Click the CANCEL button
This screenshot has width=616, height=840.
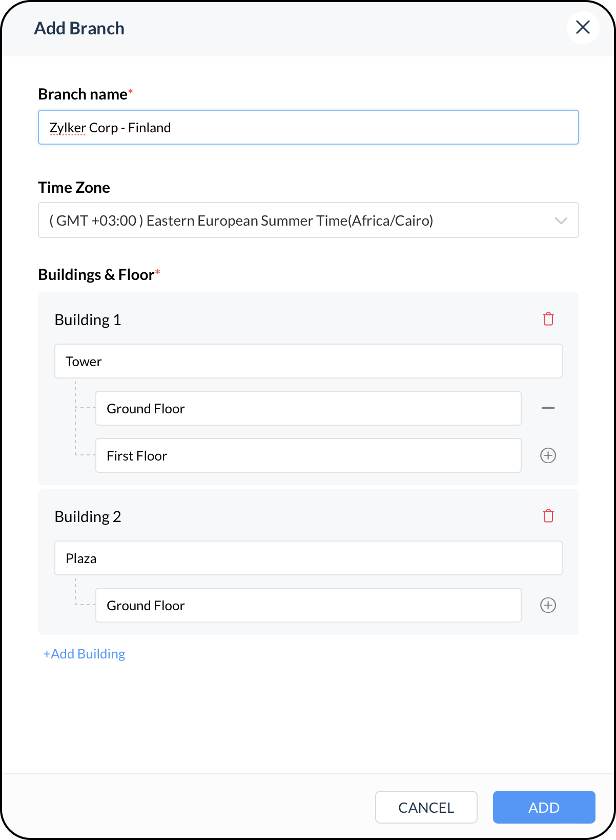426,807
